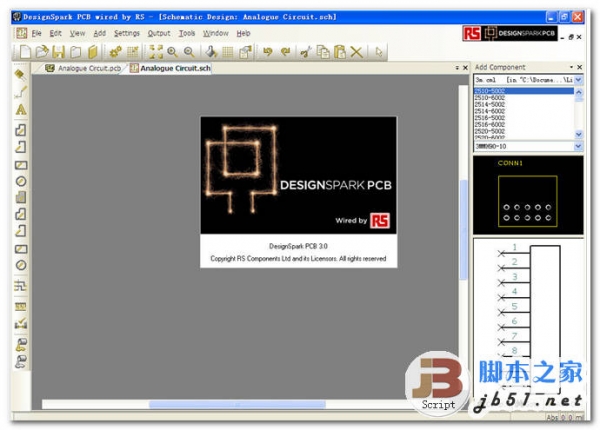Click the Redo arrow icon
Screen dimensions: 600x430
coord(285,52)
